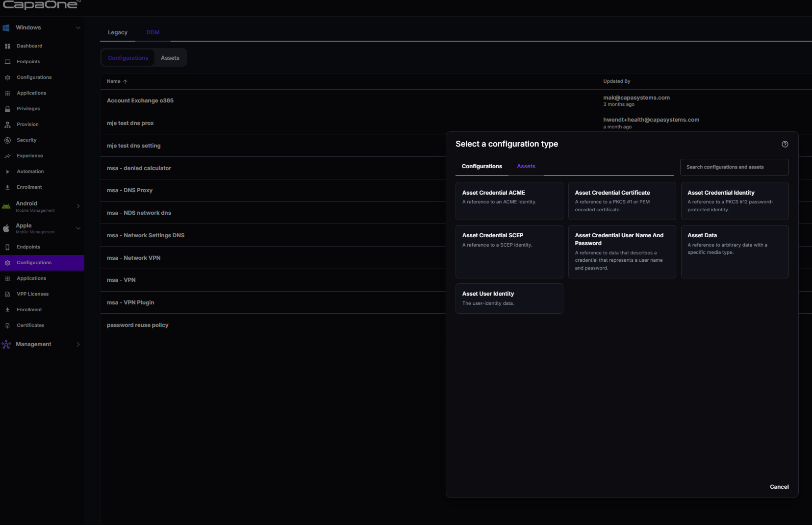
Task: Open the mje test dns prox row
Action: pyautogui.click(x=456, y=123)
